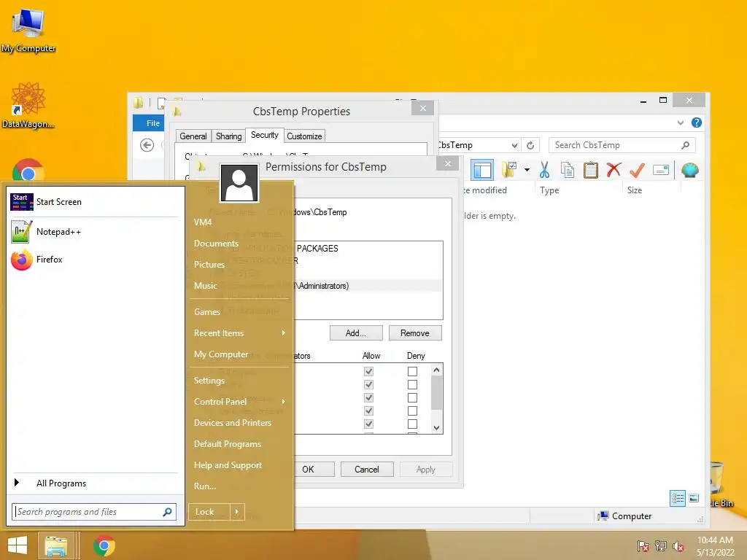Click the Action Center flag tray icon
Image resolution: width=747 pixels, height=560 pixels.
643,546
